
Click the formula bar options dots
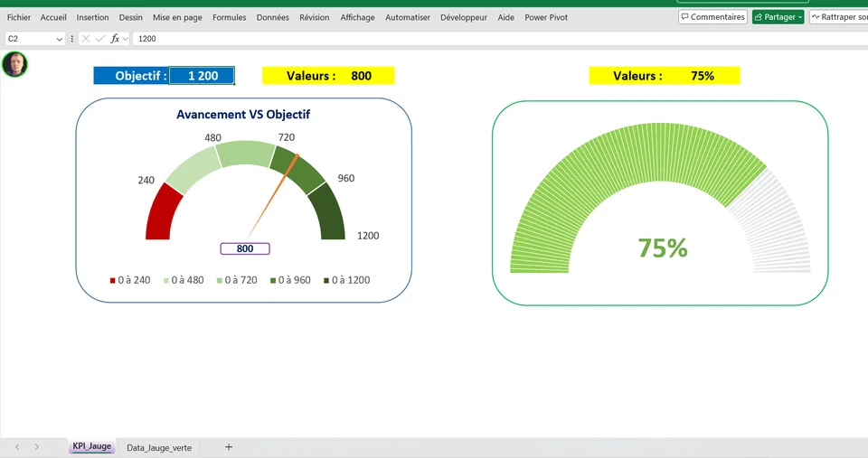click(72, 39)
